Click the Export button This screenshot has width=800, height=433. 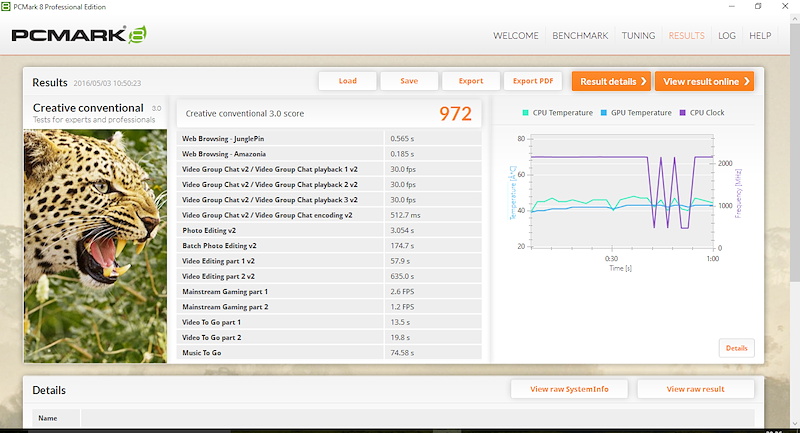pos(471,81)
